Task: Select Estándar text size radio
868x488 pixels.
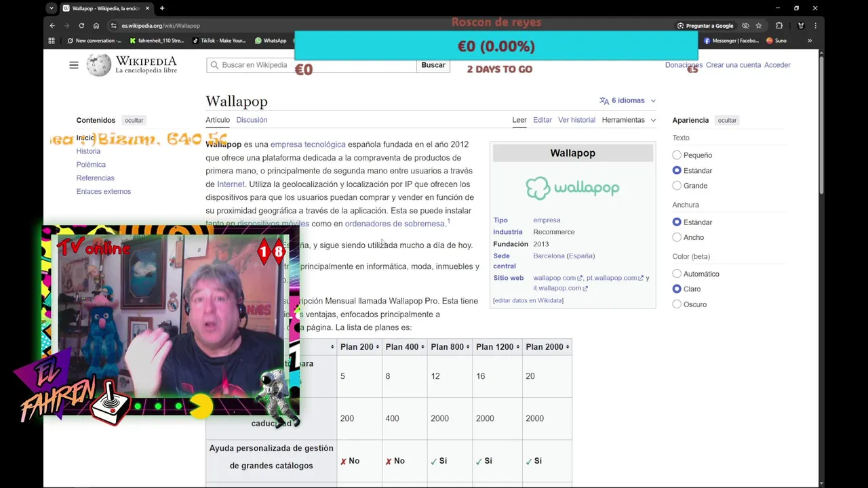Action: (x=677, y=170)
